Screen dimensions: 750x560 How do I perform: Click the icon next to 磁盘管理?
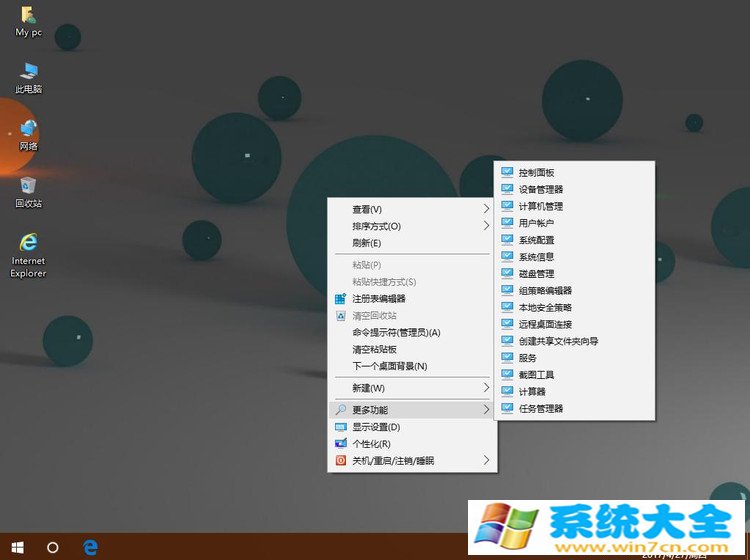507,274
